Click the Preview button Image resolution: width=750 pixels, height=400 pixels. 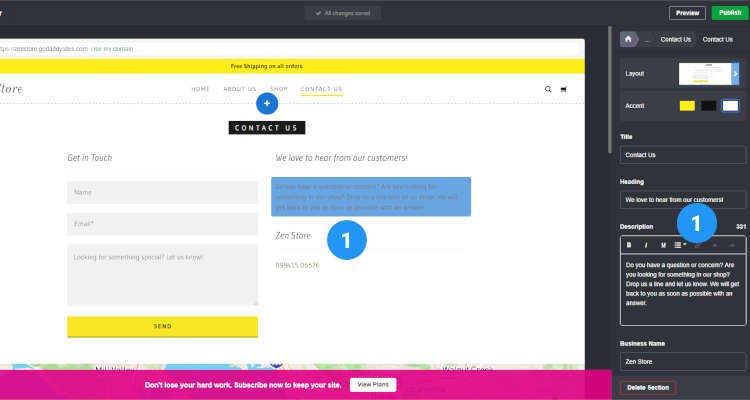687,13
